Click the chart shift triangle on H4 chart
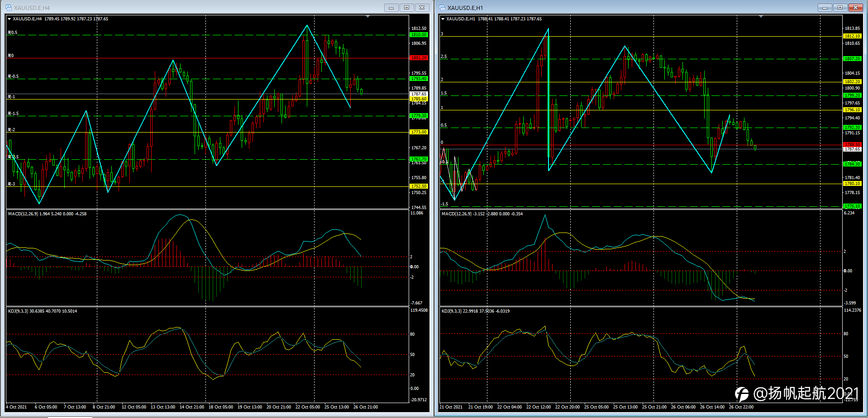This screenshot has width=868, height=418. point(367,16)
